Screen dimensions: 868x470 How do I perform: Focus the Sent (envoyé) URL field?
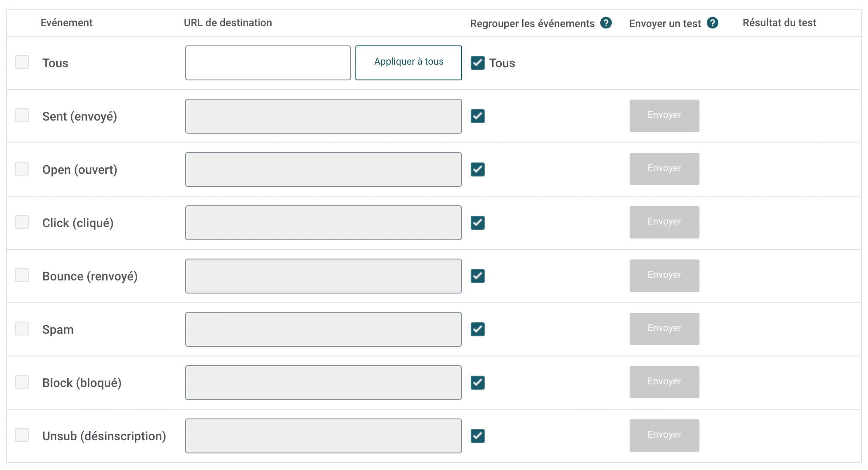(x=324, y=116)
